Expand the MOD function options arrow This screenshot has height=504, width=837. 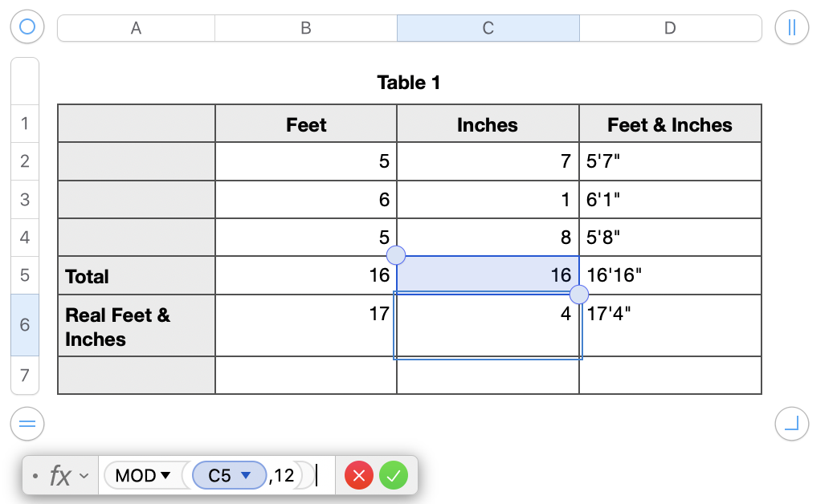(x=166, y=476)
